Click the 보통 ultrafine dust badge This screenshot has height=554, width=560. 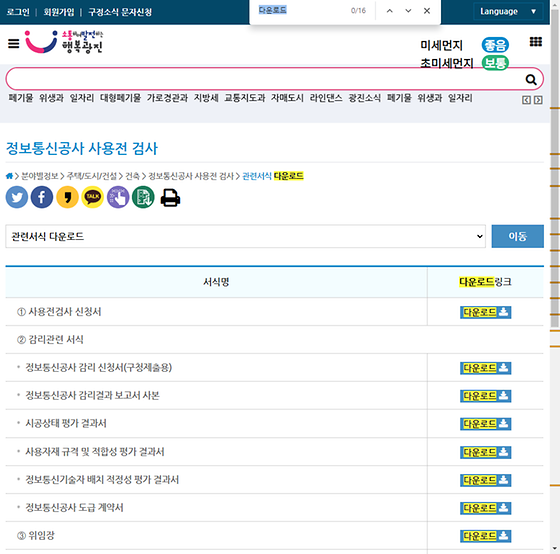(495, 63)
